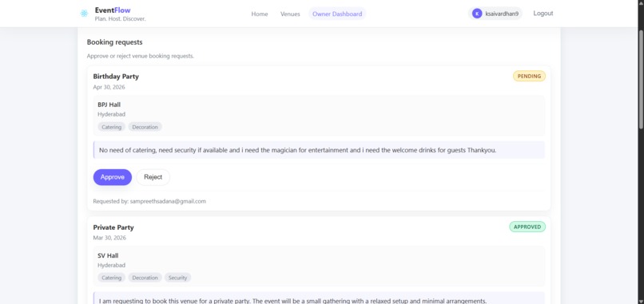Screen dimensions: 644x304
Task: Select the Private Party title
Action: tap(113, 227)
